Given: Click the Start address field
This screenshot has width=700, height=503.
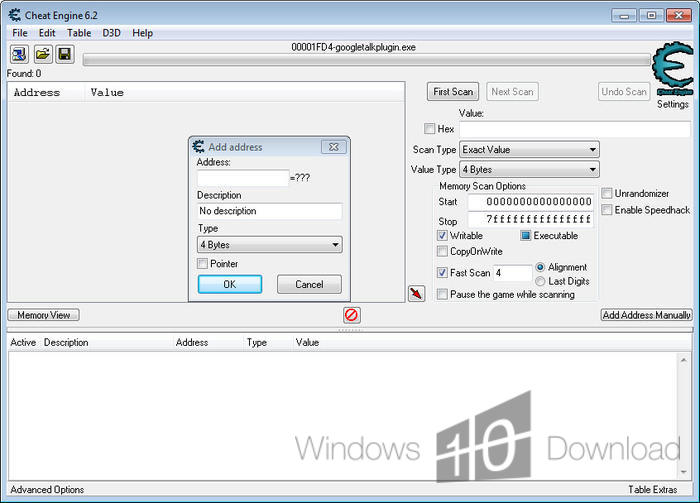Looking at the screenshot, I should pyautogui.click(x=530, y=202).
